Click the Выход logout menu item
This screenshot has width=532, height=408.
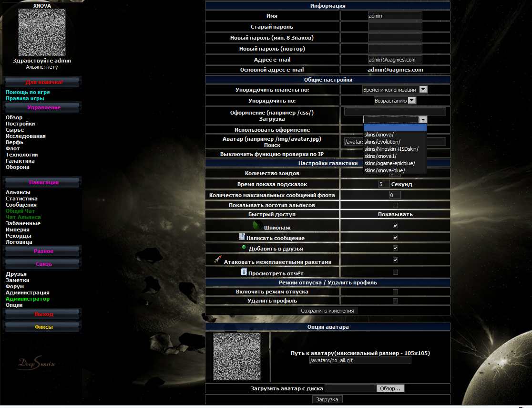coord(42,314)
